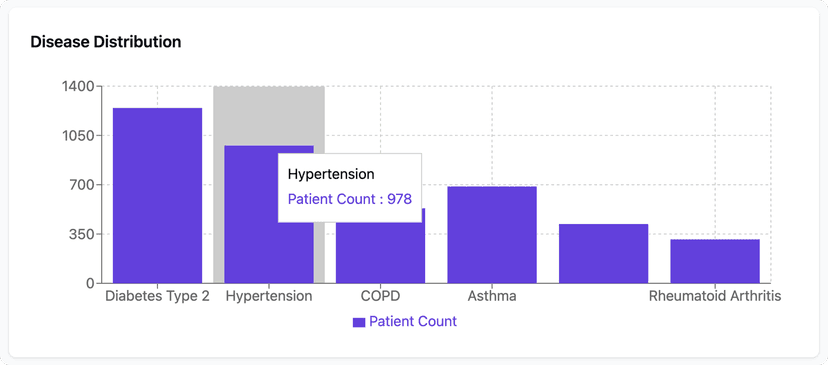Click the Hypertension tooltip box
Screen dimensions: 828x365
click(x=350, y=188)
